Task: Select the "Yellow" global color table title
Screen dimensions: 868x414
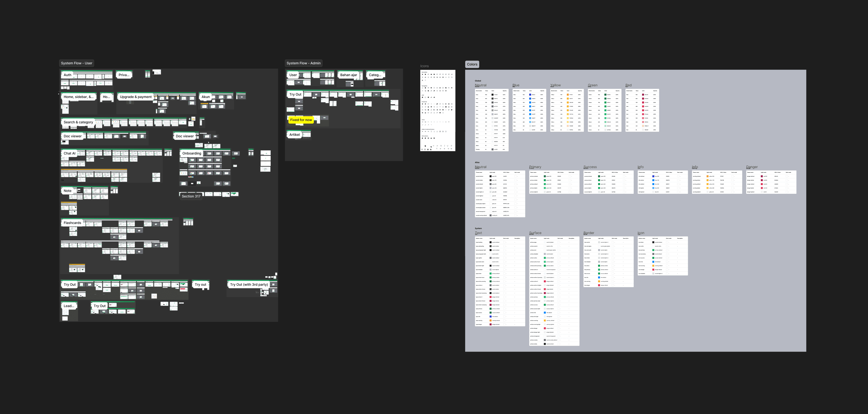Action: tap(555, 85)
